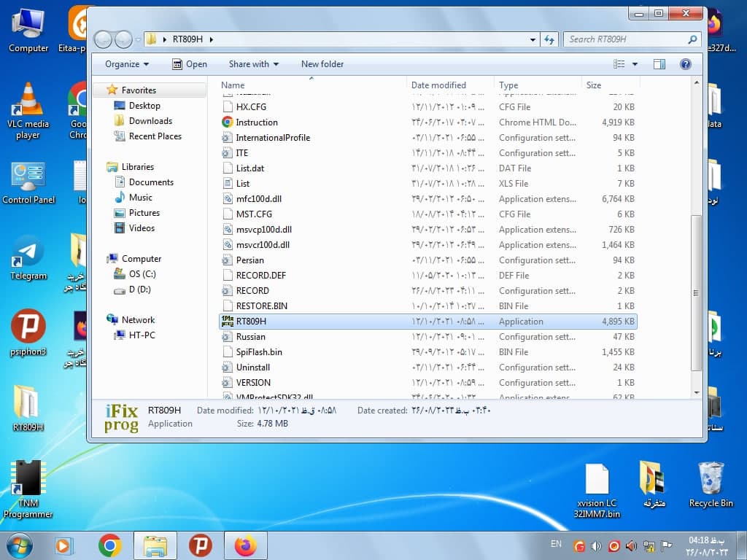
Task: Select the InternationalProfile file name
Action: pos(273,138)
